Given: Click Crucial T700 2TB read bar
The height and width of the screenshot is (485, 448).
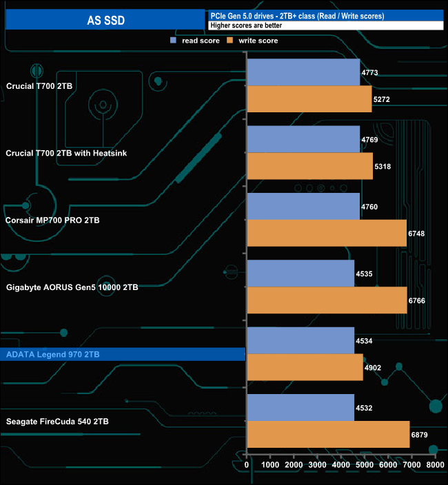Looking at the screenshot, I should (x=303, y=72).
